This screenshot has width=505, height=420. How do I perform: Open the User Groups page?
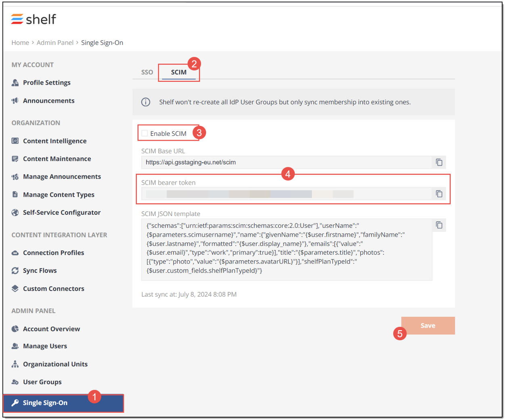[x=42, y=382]
